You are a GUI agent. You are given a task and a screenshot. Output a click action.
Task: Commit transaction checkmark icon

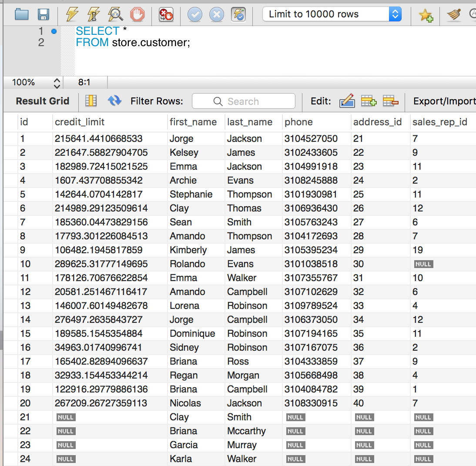pyautogui.click(x=194, y=14)
